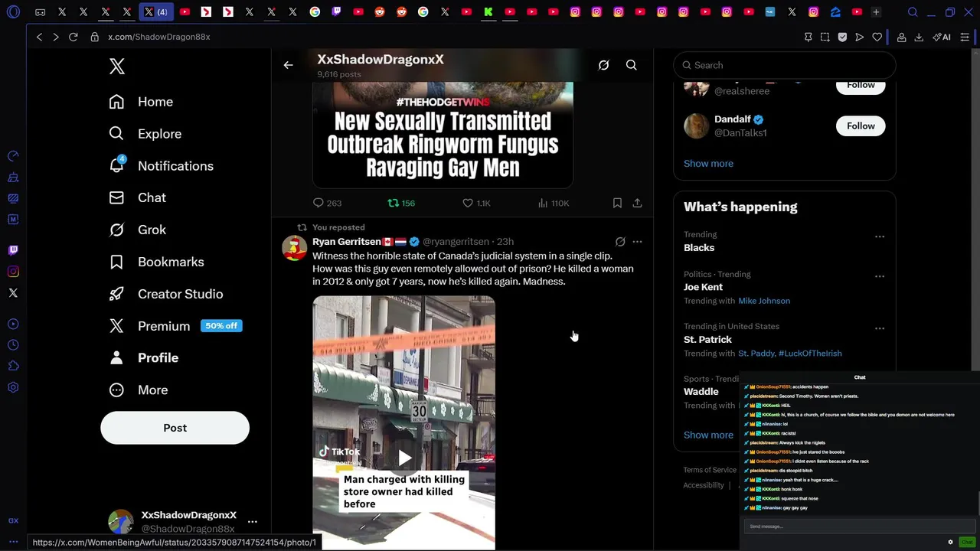Take a snapshot with the toolbar capture icon
This screenshot has width=980, height=551.
point(825,37)
